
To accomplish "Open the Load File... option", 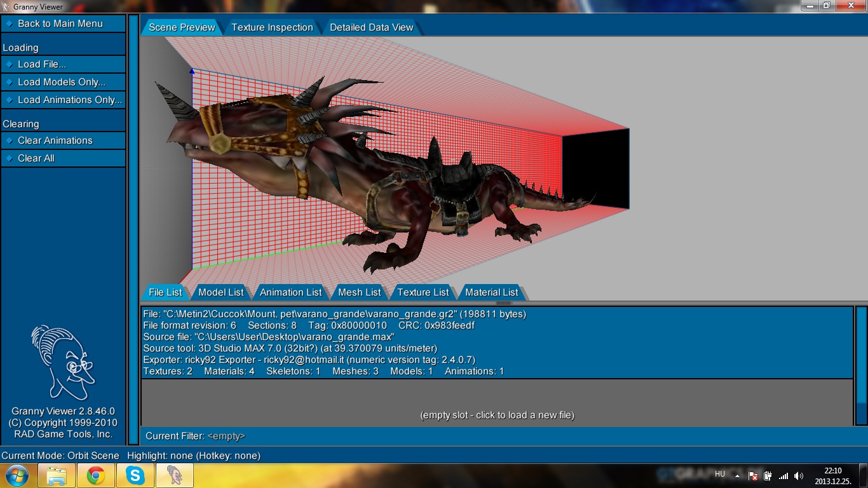I will click(x=64, y=64).
